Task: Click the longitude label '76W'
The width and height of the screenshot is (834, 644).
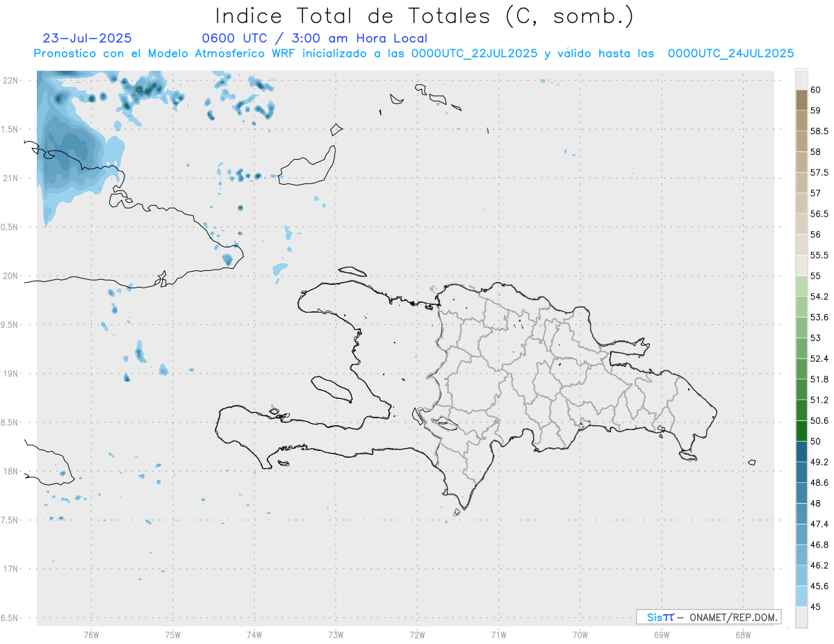Action: (91, 634)
